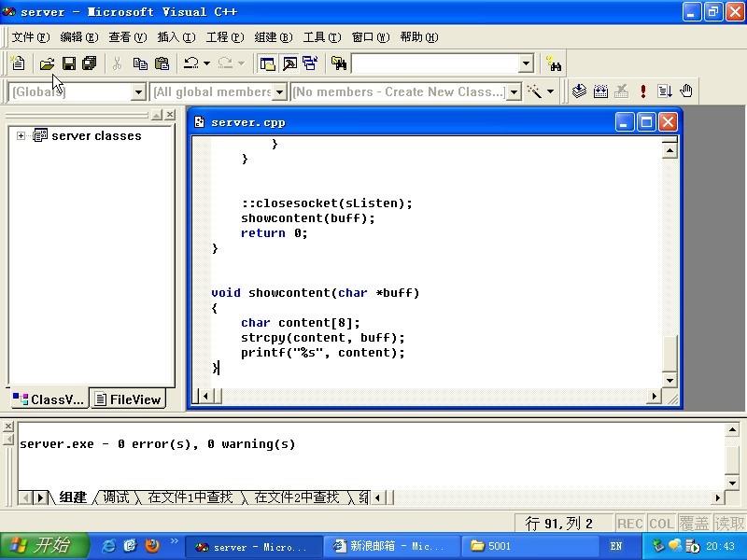This screenshot has width=747, height=560.
Task: Open the 组建(B) menu
Action: pyautogui.click(x=274, y=37)
